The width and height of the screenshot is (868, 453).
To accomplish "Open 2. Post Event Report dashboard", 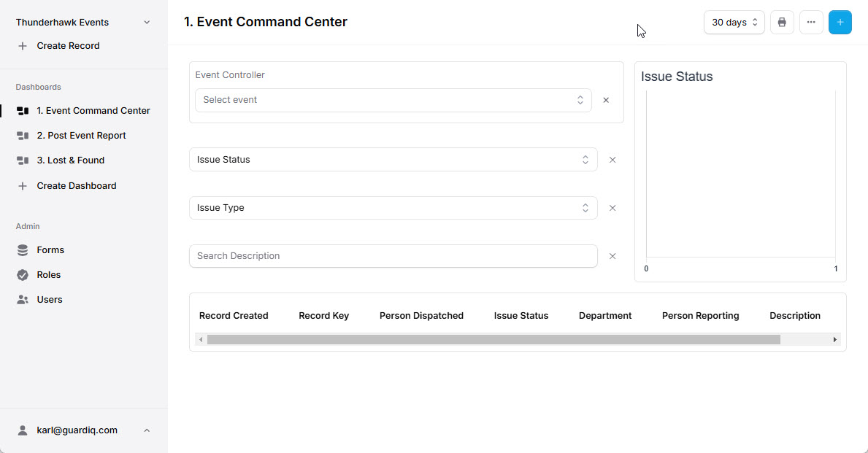I will (81, 136).
